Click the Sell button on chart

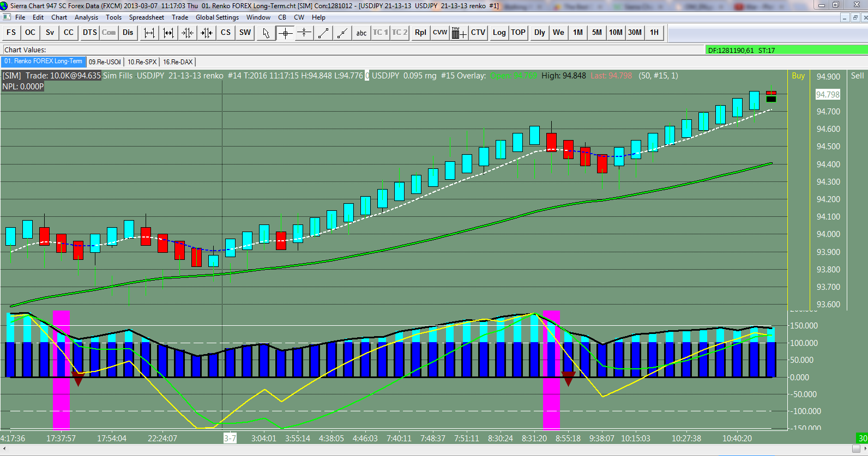857,76
